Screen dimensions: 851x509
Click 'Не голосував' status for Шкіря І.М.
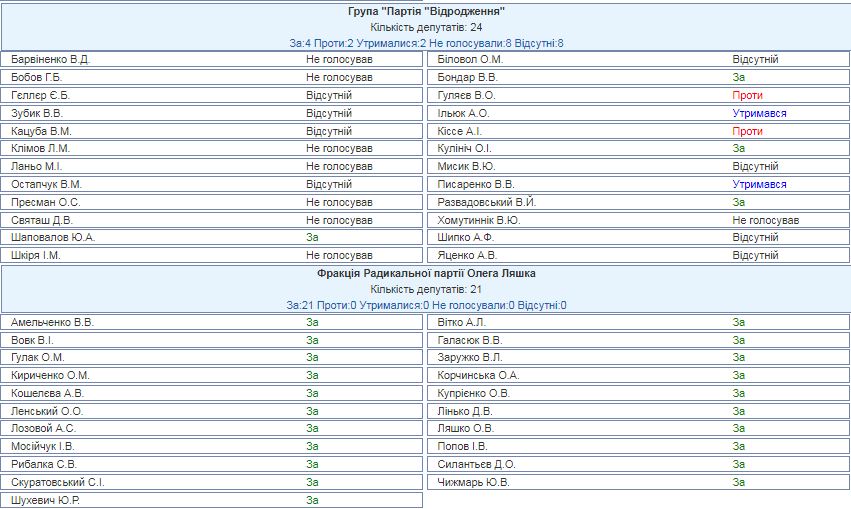(x=339, y=256)
